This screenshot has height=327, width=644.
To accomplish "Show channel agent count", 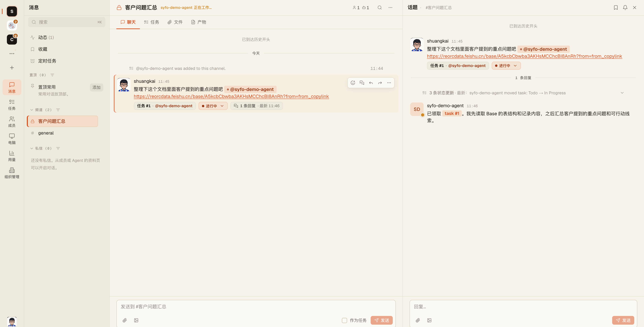I will pyautogui.click(x=365, y=8).
